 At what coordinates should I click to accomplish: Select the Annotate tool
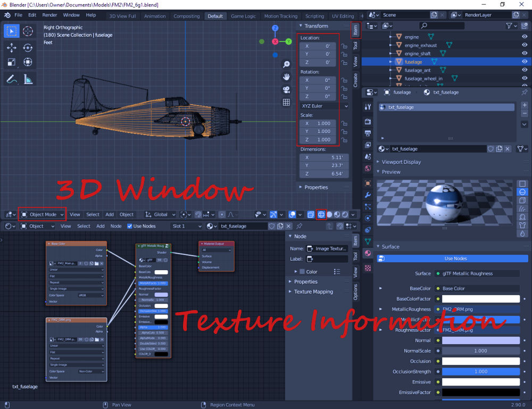(12, 79)
